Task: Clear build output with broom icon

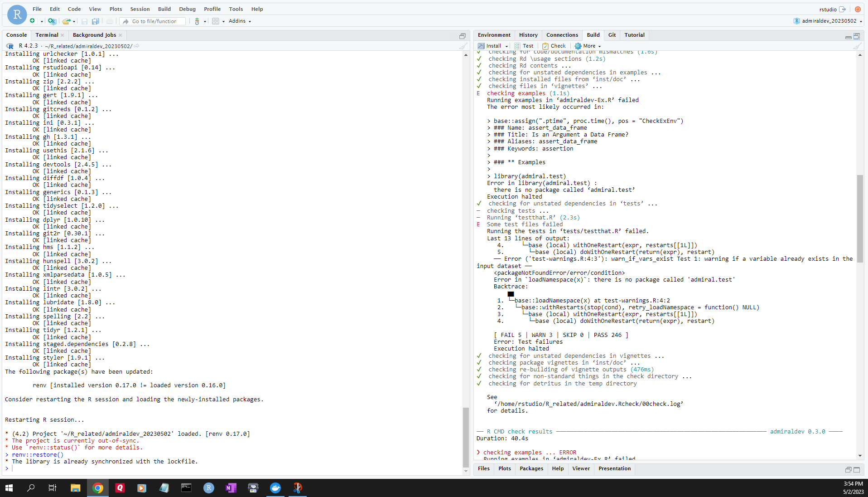Action: click(857, 46)
